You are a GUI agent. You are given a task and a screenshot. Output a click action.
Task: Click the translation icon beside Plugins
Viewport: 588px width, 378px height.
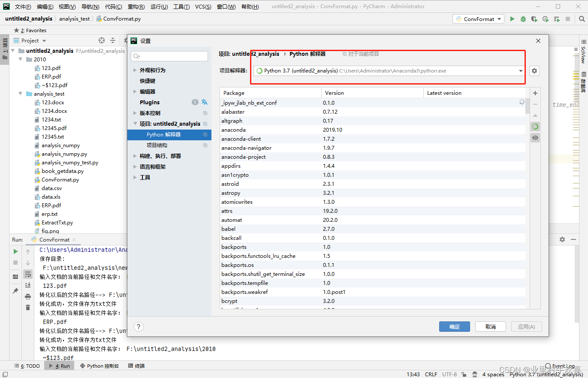(x=205, y=102)
